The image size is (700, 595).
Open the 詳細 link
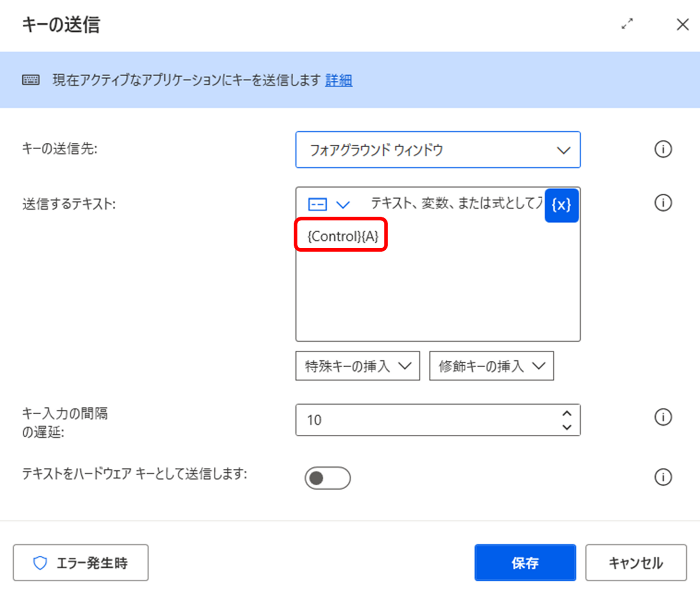tap(338, 80)
